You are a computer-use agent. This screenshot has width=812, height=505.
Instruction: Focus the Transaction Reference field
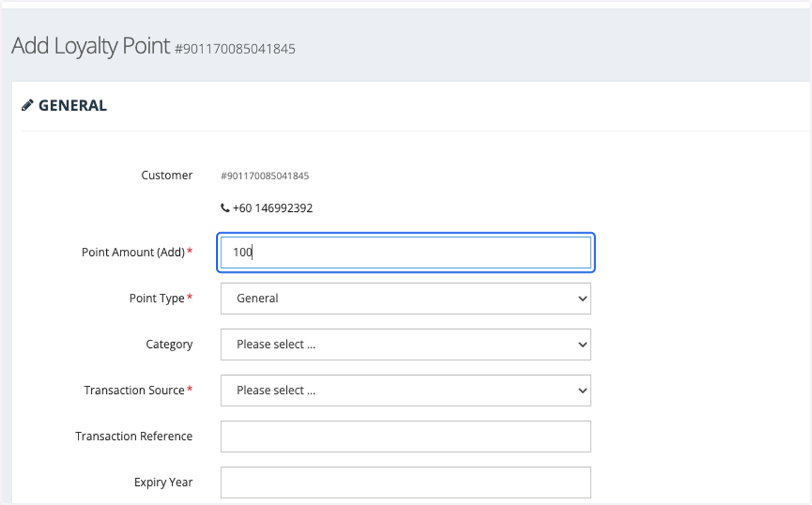[406, 437]
